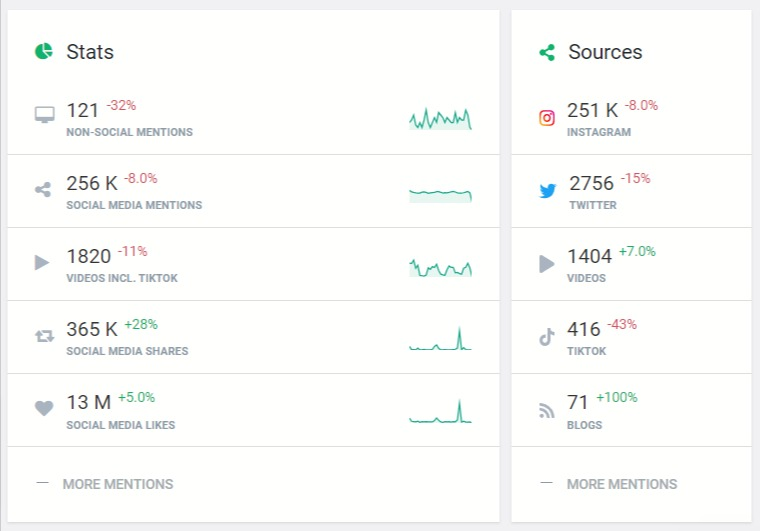Click the -8.0% Instagram change indicator
Screen dimensions: 760x531
coord(641,105)
